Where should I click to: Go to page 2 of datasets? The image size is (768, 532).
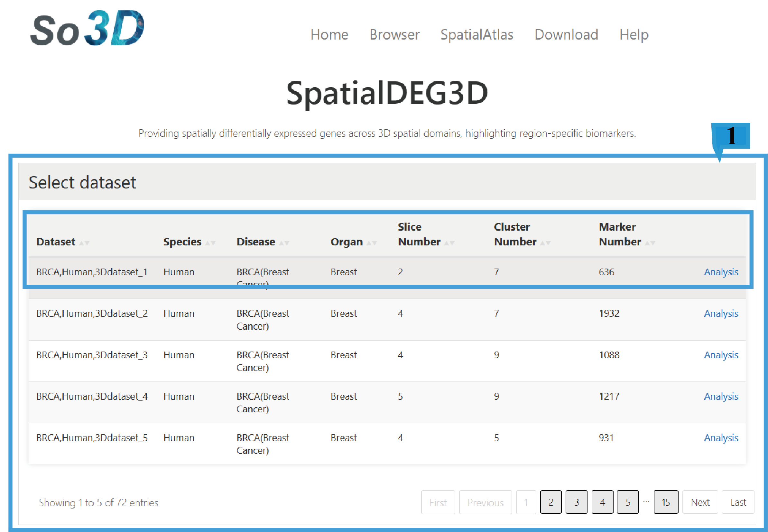pyautogui.click(x=551, y=502)
